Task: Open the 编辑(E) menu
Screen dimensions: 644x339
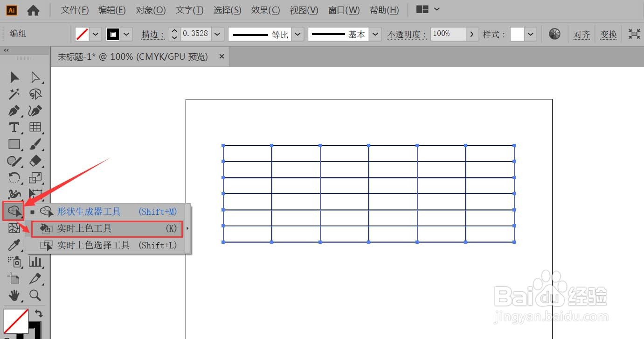Action: 112,10
